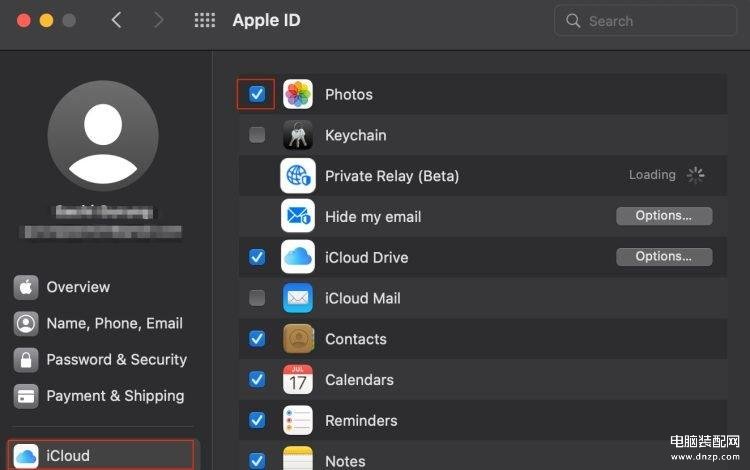This screenshot has height=470, width=750.
Task: Open Options for iCloud Drive
Action: point(664,257)
